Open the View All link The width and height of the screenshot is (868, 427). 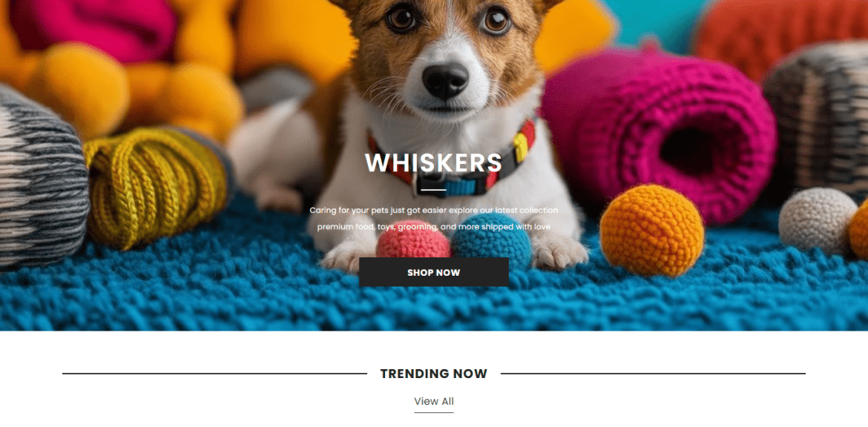(x=433, y=402)
